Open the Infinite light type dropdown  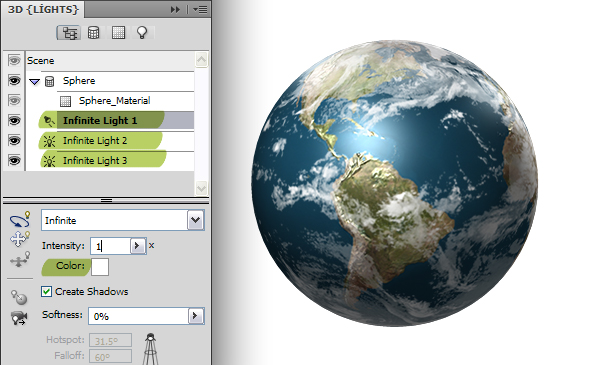[196, 220]
